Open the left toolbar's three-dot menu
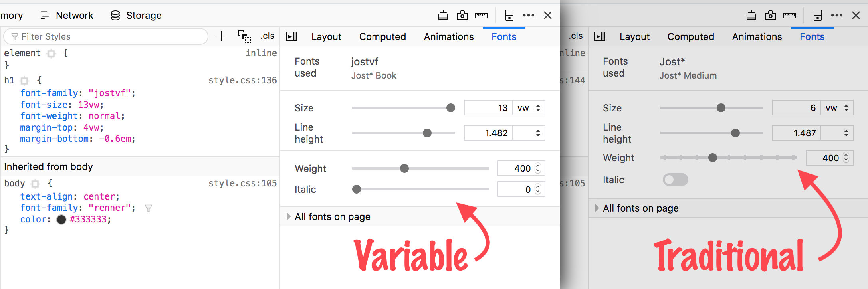 [x=528, y=16]
